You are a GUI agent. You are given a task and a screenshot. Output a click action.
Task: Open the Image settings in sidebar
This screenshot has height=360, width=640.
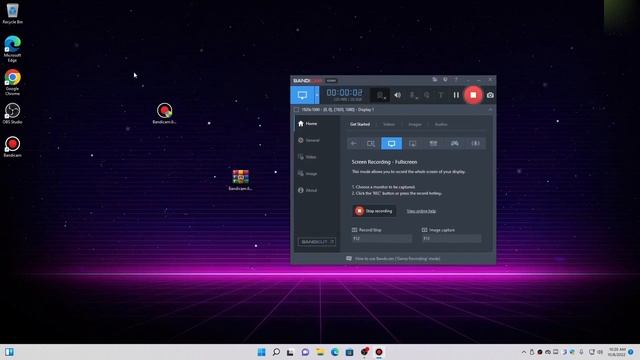[308, 174]
